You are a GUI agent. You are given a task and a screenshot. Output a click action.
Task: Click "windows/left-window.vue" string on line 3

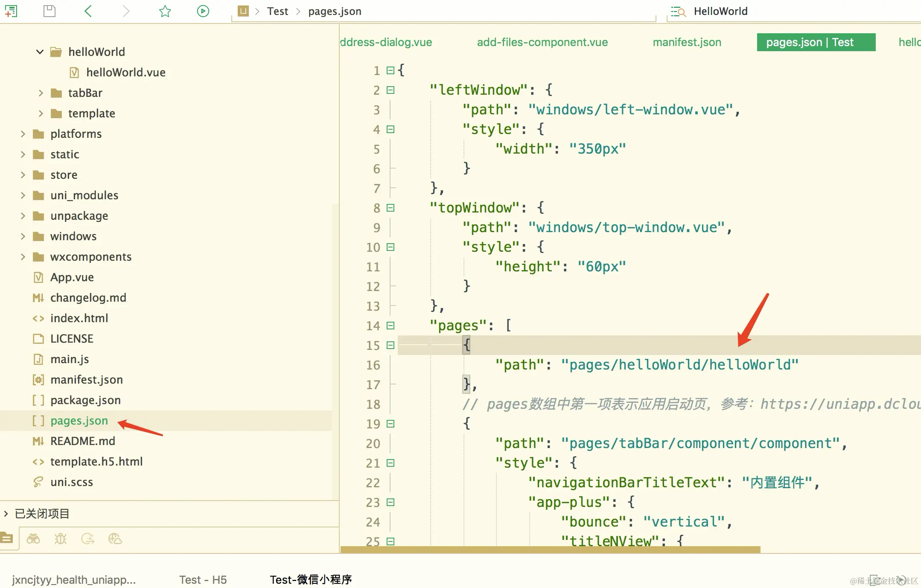630,110
